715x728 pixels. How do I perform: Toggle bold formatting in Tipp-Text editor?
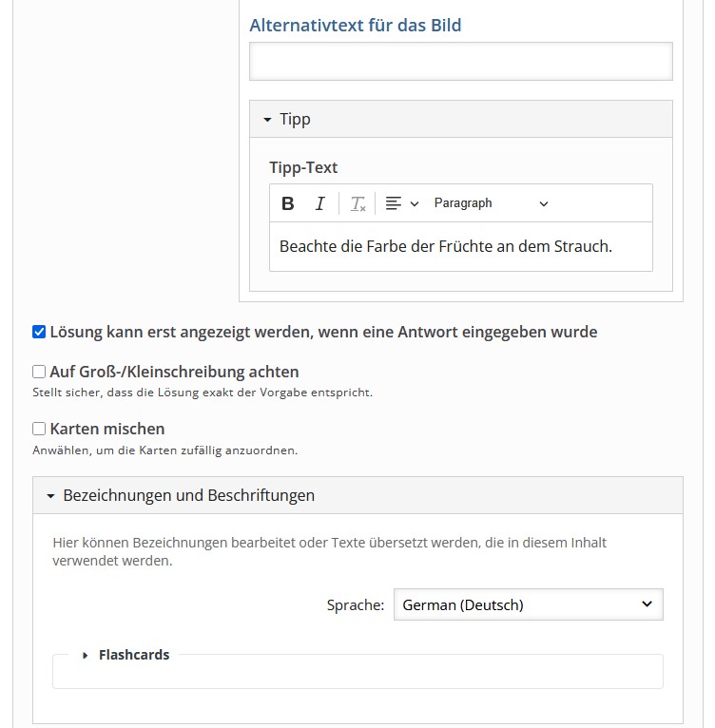click(288, 203)
